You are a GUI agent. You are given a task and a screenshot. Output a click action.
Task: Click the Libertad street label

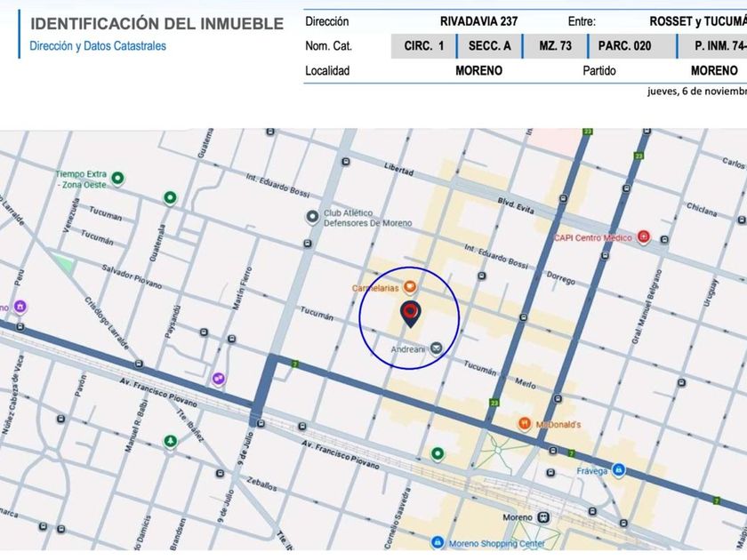[x=398, y=169]
